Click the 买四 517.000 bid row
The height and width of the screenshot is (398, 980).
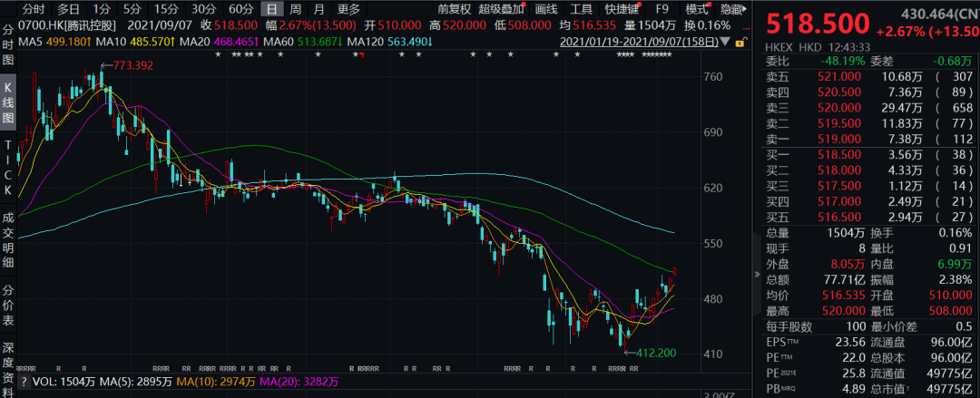point(871,200)
